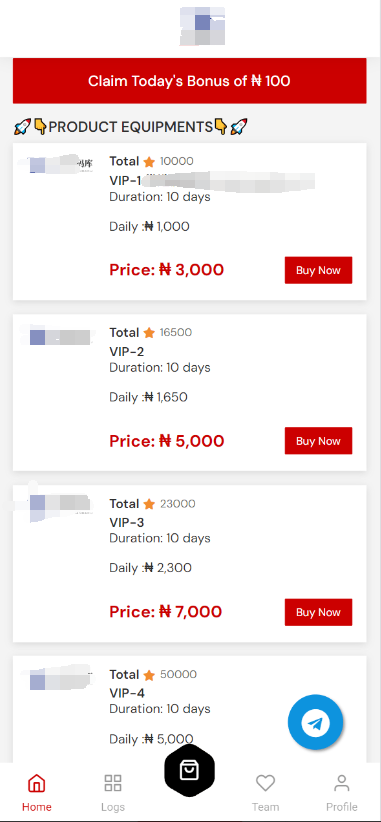
Task: Go to Home via house icon
Action: (36, 783)
